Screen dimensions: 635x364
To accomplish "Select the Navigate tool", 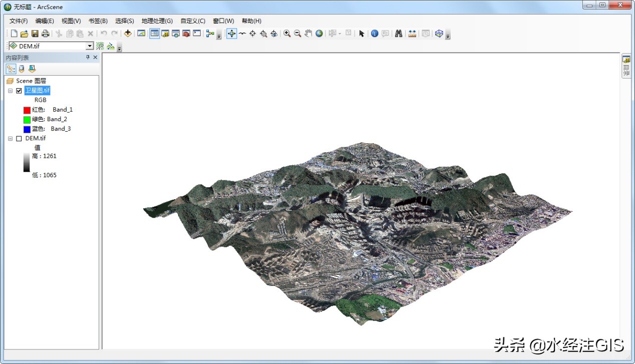I will coord(231,34).
